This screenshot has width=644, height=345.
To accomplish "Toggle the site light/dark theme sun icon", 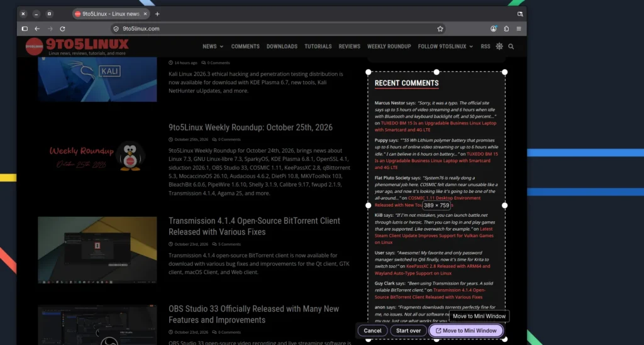I will [x=499, y=47].
